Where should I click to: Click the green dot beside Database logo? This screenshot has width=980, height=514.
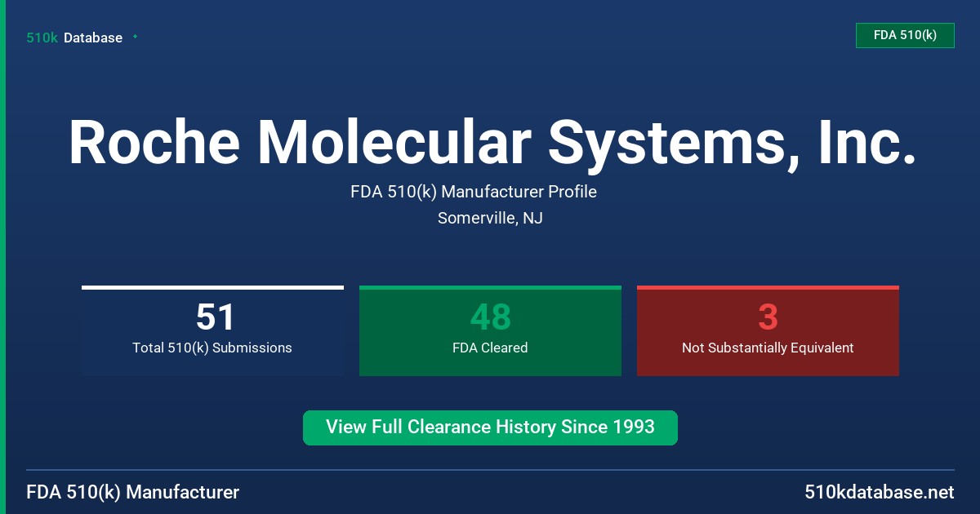pos(135,37)
